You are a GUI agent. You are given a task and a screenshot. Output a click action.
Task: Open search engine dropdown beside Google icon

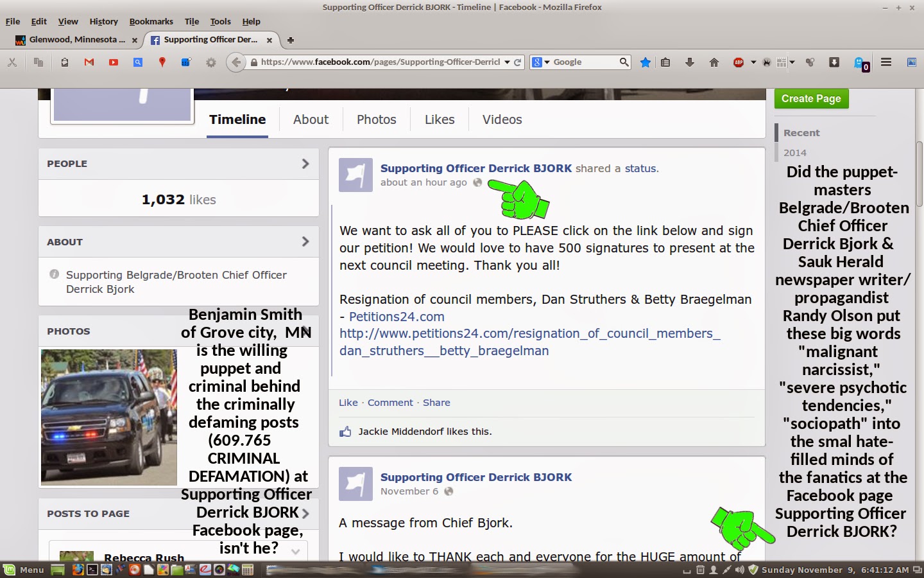[547, 62]
